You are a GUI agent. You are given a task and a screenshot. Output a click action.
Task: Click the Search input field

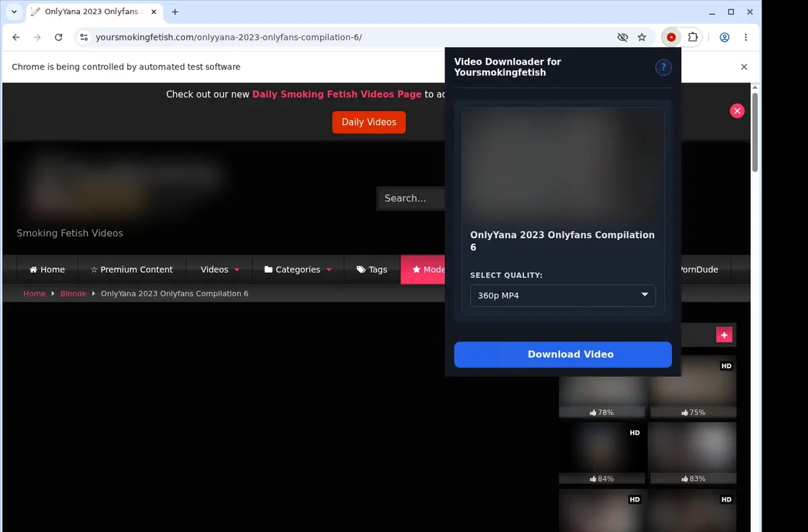pos(411,198)
